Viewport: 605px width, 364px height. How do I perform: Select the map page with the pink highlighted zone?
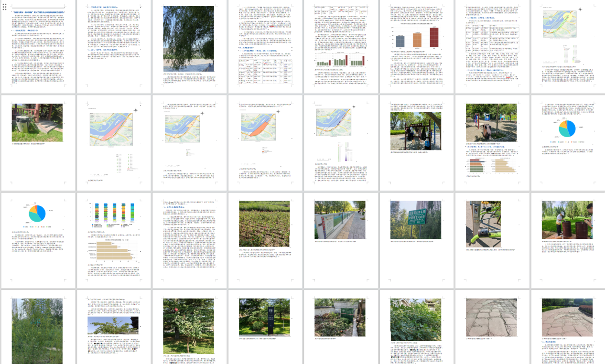pyautogui.click(x=113, y=143)
